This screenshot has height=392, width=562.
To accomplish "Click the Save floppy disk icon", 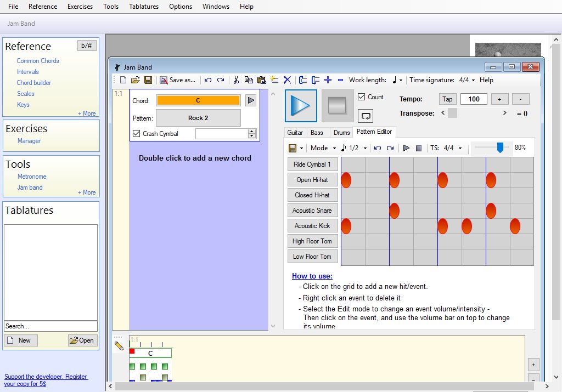I will click(148, 80).
